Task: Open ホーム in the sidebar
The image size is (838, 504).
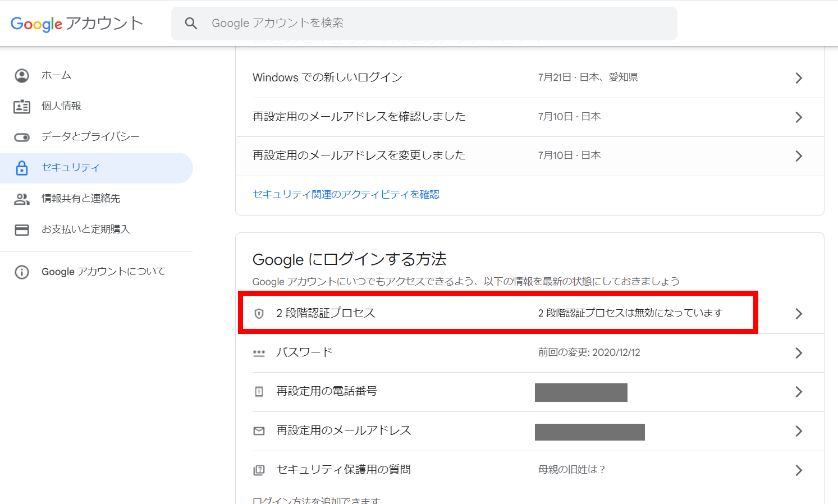Action: point(97,75)
